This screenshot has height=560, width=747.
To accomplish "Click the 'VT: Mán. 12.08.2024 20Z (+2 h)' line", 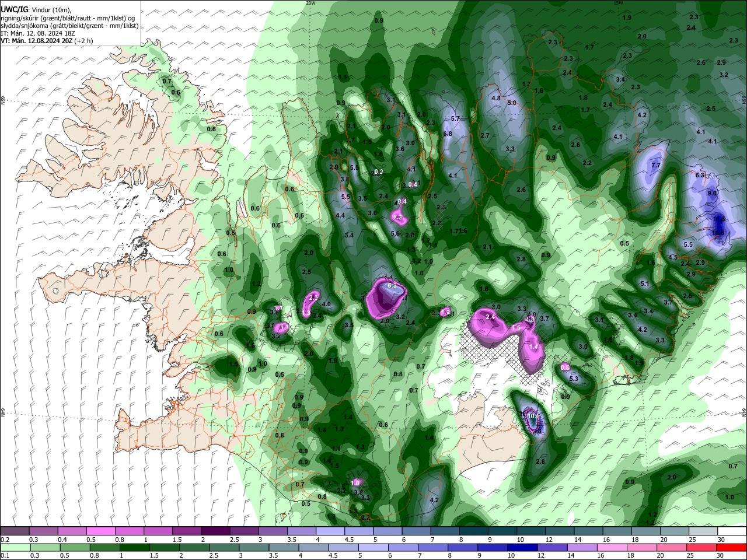I will (x=47, y=41).
